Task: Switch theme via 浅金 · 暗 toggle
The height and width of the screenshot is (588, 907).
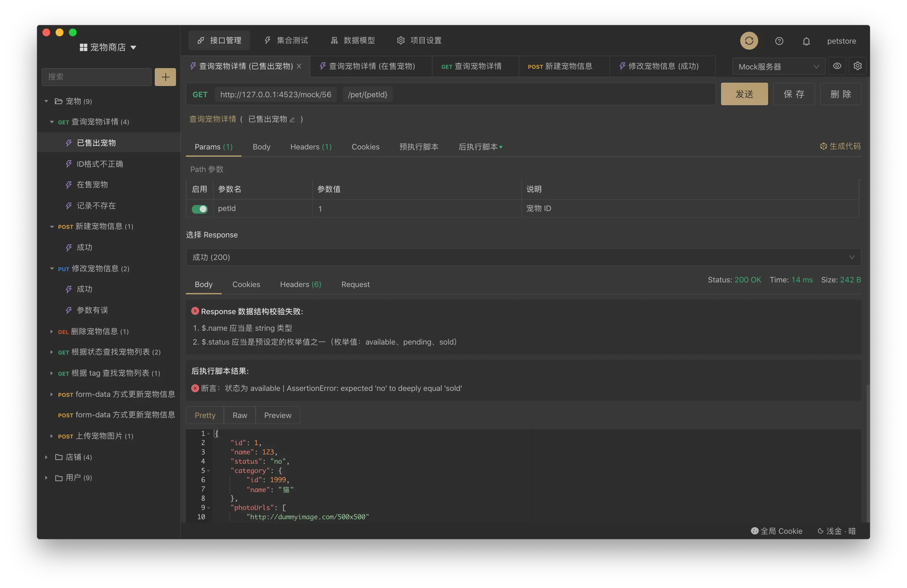Action: click(837, 531)
